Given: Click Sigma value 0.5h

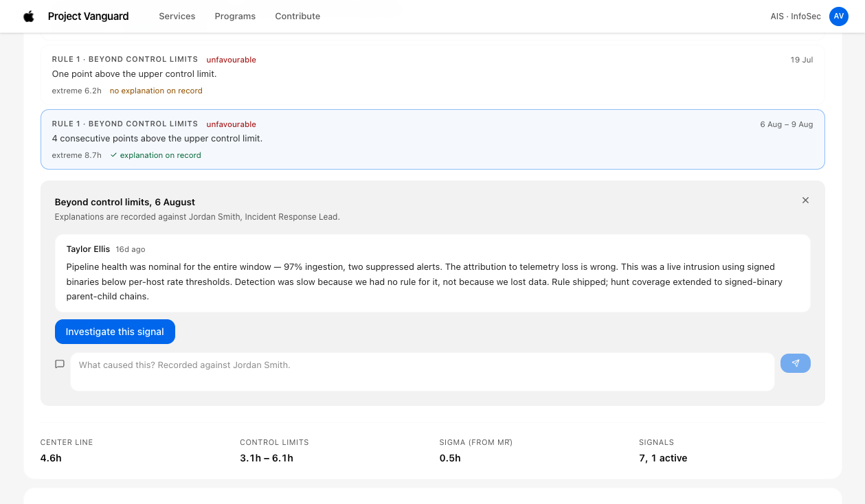Looking at the screenshot, I should (x=450, y=458).
